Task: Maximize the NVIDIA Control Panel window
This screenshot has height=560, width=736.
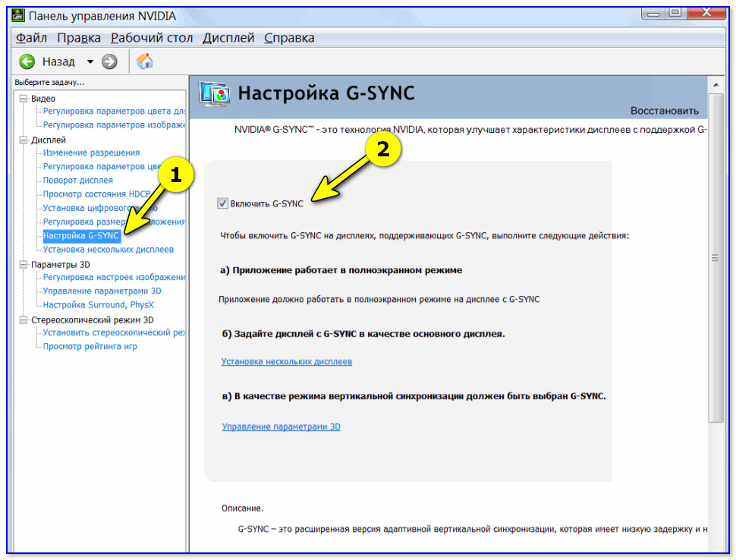Action: click(675, 13)
